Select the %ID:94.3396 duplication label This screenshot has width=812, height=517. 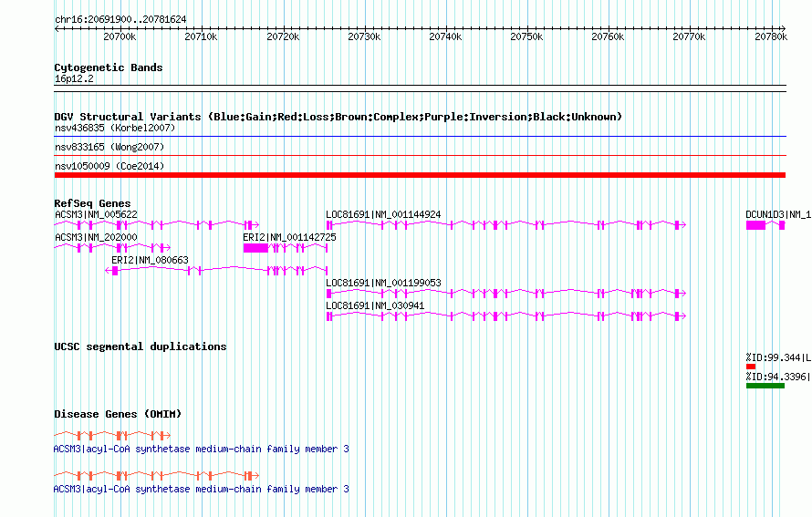[x=778, y=377]
